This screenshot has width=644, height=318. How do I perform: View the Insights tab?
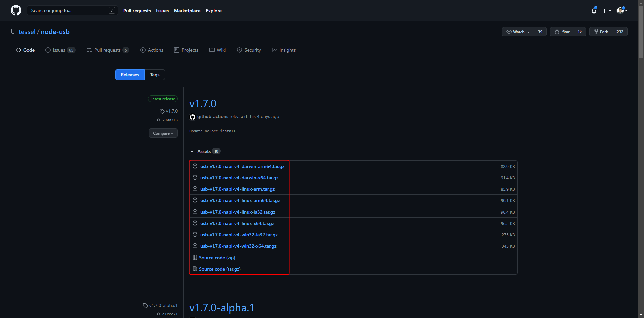(x=284, y=50)
